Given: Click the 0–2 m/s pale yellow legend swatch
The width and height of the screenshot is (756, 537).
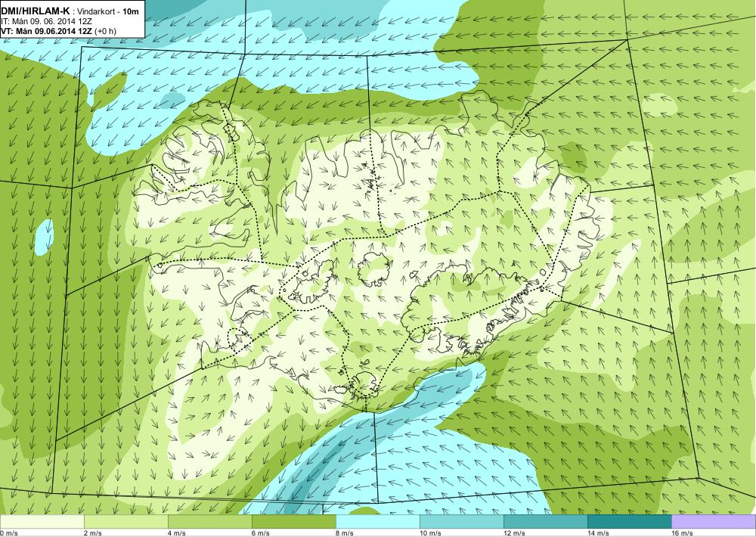Looking at the screenshot, I should [42, 522].
